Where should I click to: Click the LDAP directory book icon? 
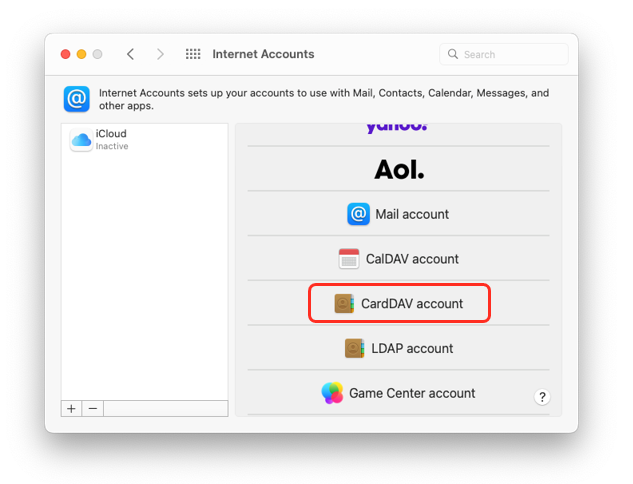click(355, 348)
